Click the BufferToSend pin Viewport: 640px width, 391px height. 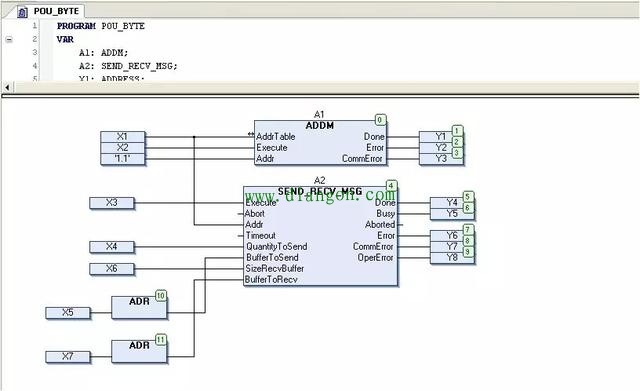(272, 258)
